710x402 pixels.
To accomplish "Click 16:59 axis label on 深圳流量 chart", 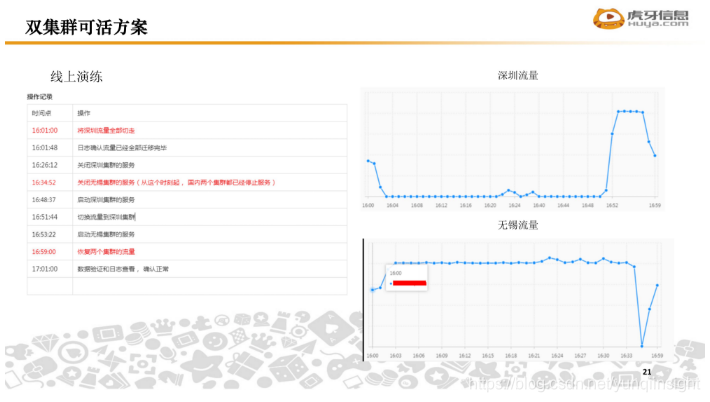I will [x=655, y=205].
